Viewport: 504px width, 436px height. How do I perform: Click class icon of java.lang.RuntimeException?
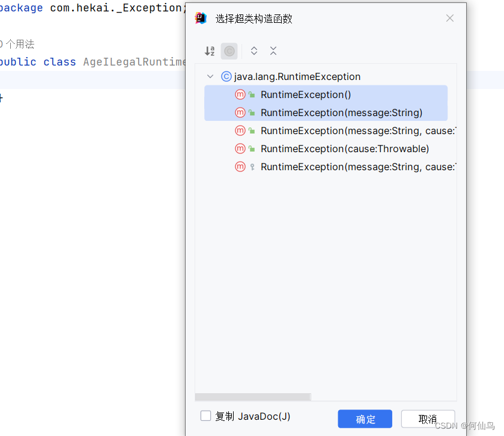tap(226, 76)
